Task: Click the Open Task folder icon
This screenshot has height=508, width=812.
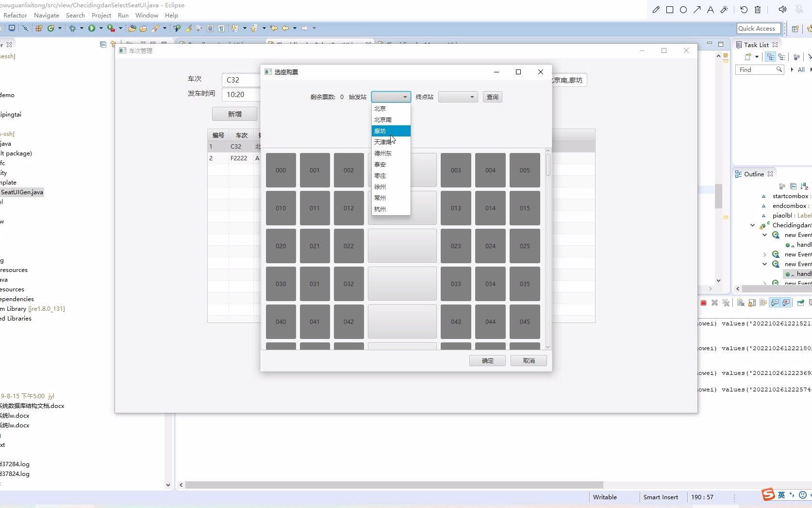Action: [143, 28]
